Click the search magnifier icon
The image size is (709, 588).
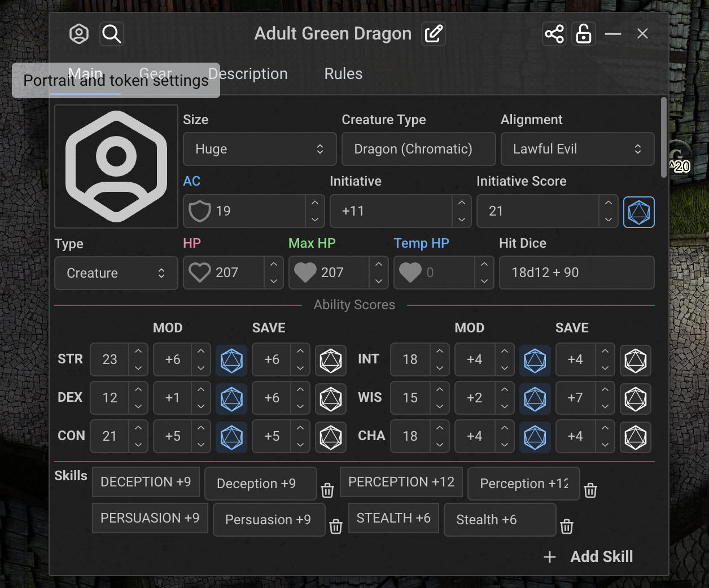point(112,34)
